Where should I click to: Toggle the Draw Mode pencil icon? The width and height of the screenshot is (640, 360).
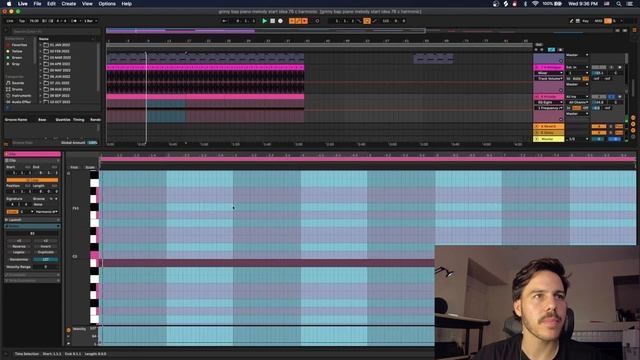point(571,21)
